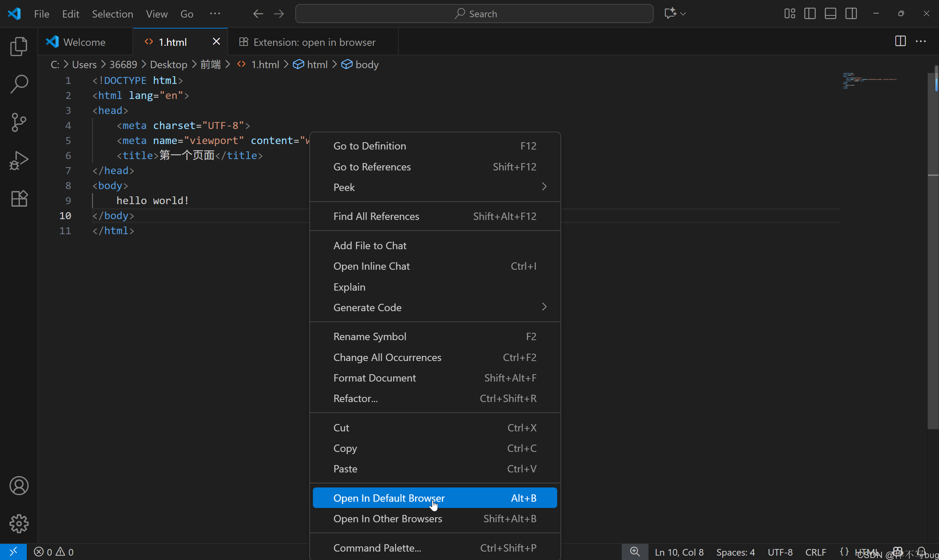
Task: Open the Run and Debug view
Action: click(x=19, y=161)
